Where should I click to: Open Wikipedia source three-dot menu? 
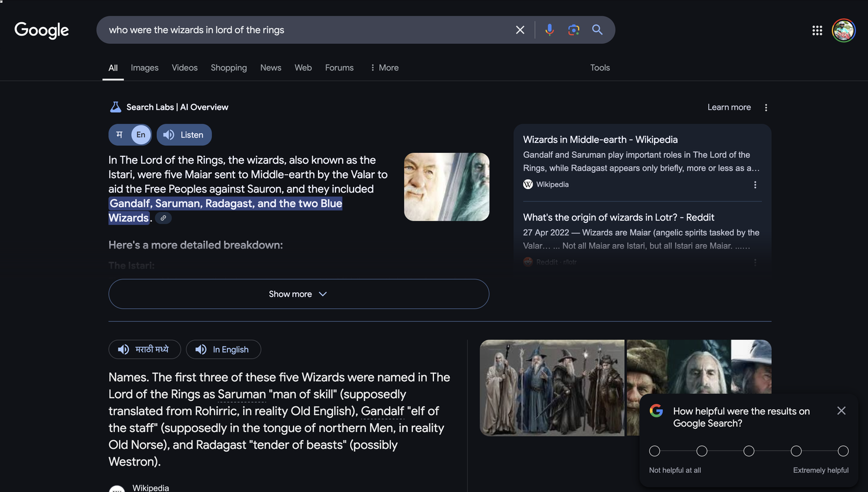tap(755, 184)
